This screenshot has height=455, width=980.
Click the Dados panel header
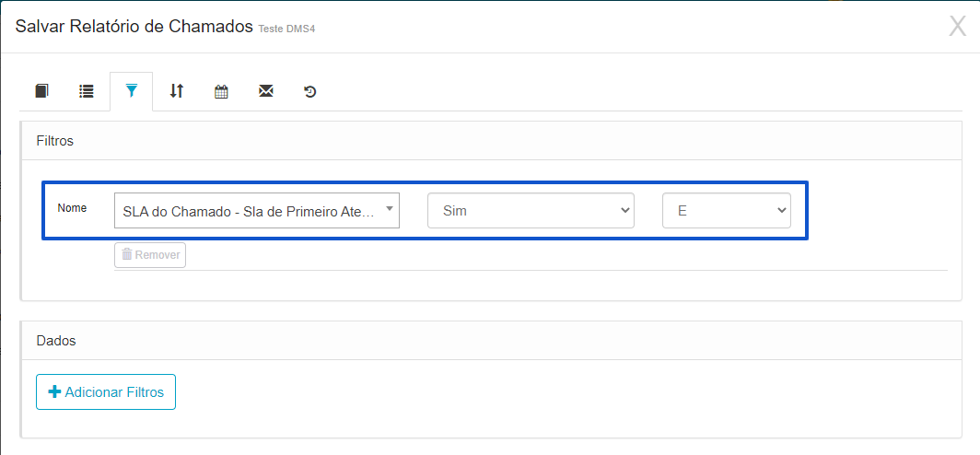491,341
